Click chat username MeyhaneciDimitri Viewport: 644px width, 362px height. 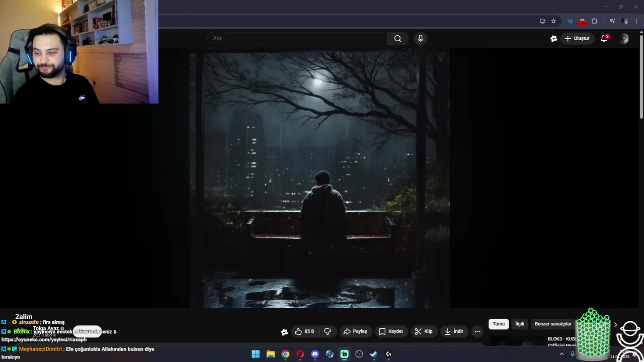click(40, 349)
